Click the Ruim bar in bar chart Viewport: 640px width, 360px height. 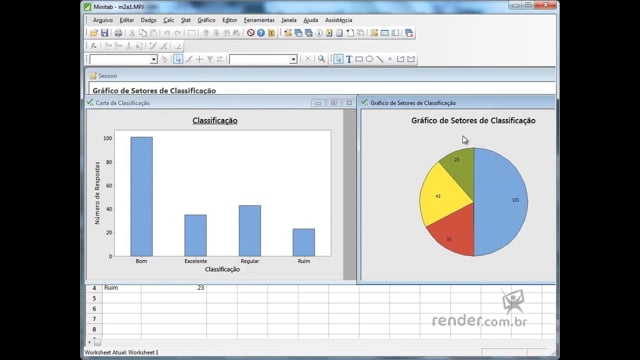tap(304, 242)
